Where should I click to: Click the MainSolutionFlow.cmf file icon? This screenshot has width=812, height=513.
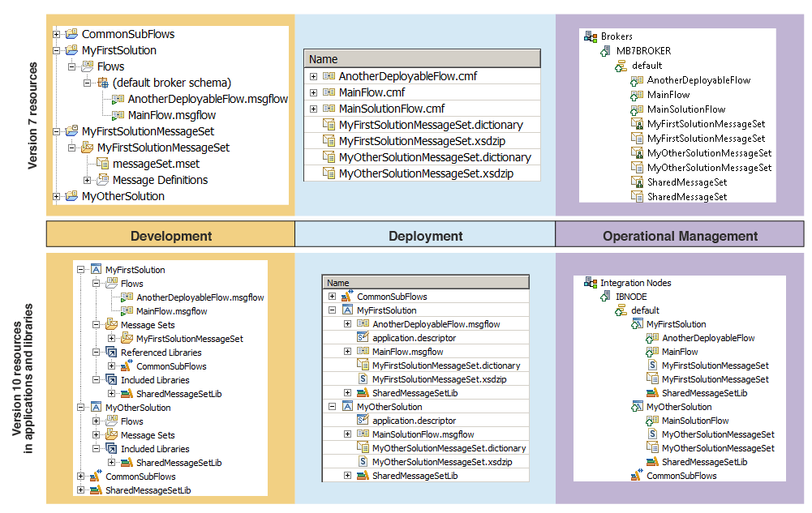(x=329, y=109)
